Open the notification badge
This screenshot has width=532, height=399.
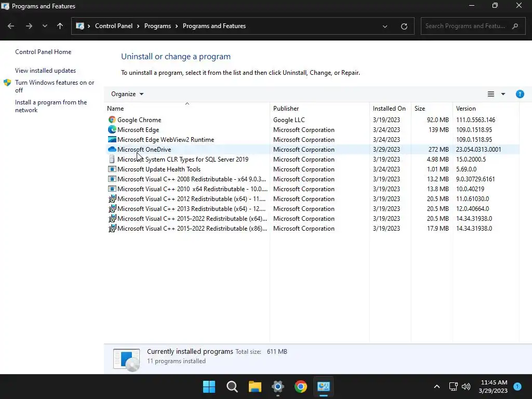pyautogui.click(x=517, y=387)
